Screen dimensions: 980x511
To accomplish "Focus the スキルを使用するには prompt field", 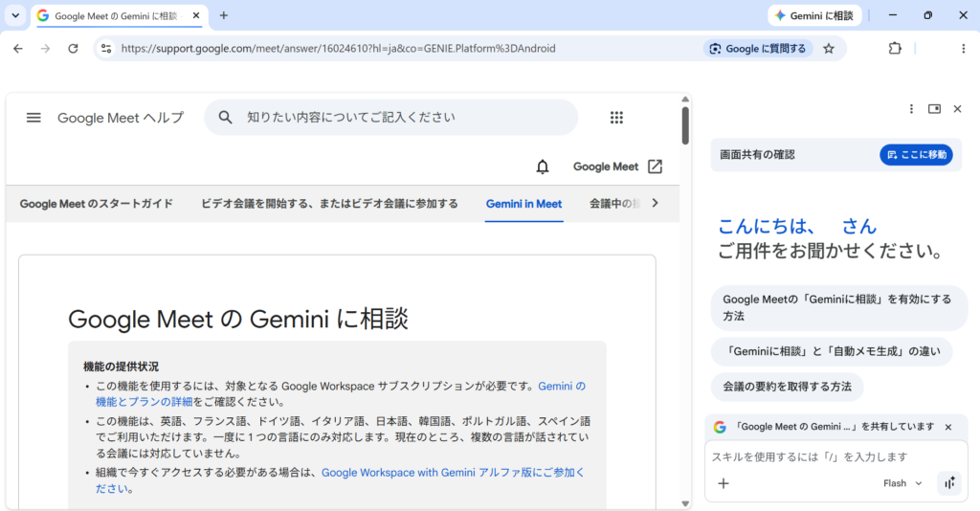I will click(x=835, y=456).
